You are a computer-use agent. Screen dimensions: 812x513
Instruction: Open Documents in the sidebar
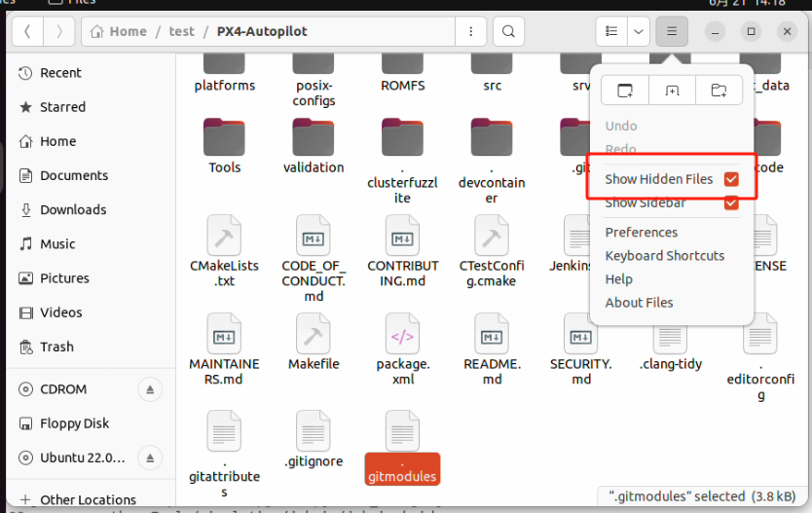tap(91, 175)
